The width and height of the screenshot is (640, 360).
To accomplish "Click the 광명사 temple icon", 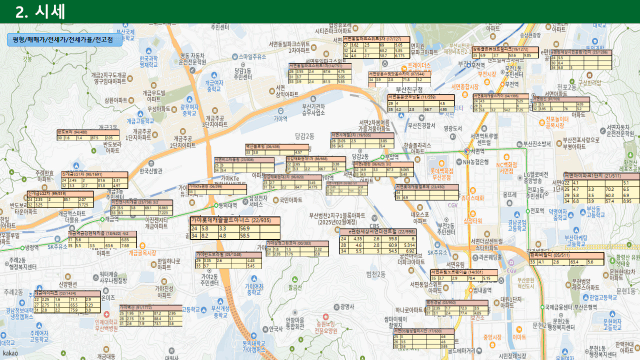I will tap(336, 307).
